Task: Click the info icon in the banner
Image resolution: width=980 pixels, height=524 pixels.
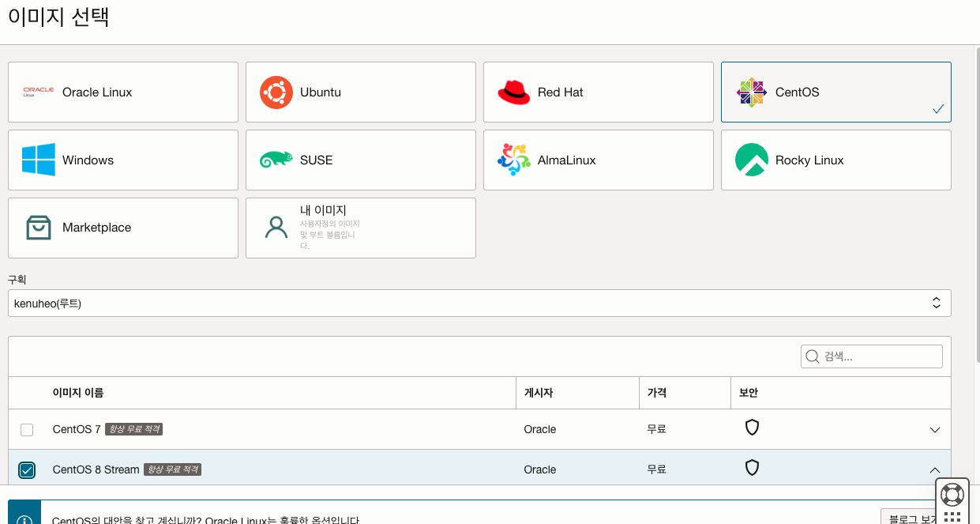Action: tap(24, 520)
